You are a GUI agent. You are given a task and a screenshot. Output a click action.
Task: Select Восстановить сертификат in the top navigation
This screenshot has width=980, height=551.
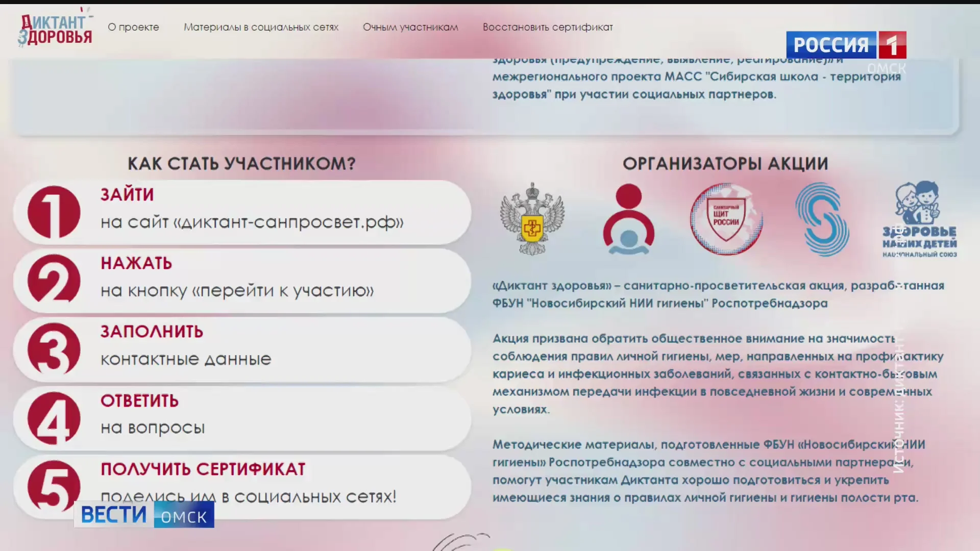[x=548, y=27]
